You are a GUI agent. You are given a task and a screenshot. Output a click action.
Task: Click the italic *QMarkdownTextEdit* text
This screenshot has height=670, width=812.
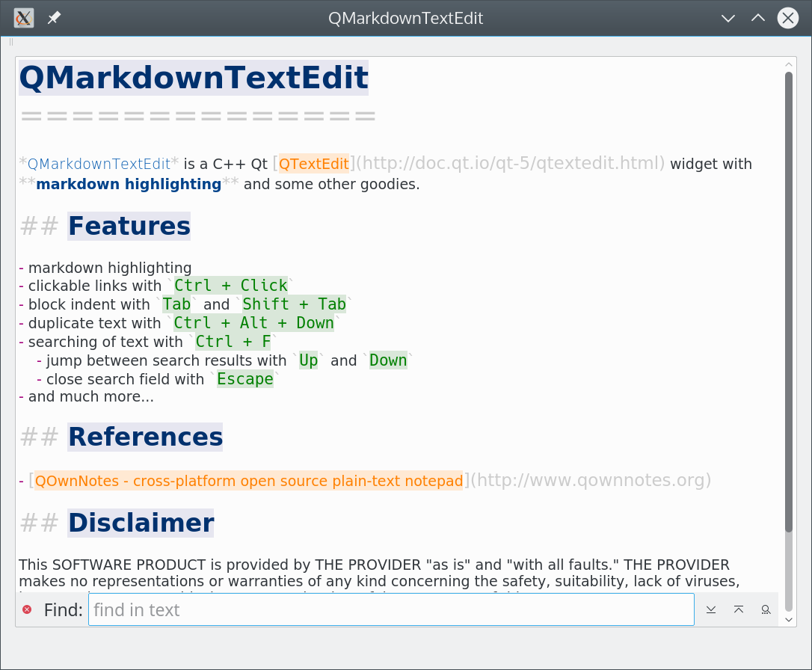99,164
